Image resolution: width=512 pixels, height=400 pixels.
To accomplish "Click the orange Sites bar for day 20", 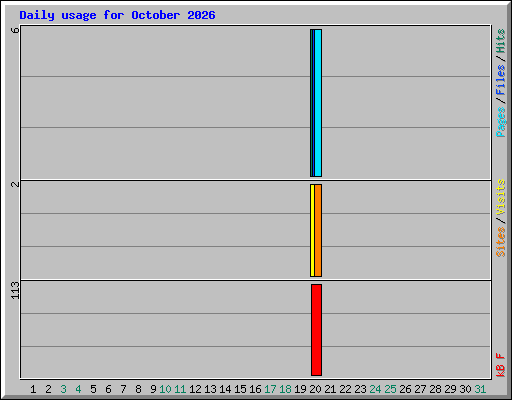I will [x=318, y=230].
